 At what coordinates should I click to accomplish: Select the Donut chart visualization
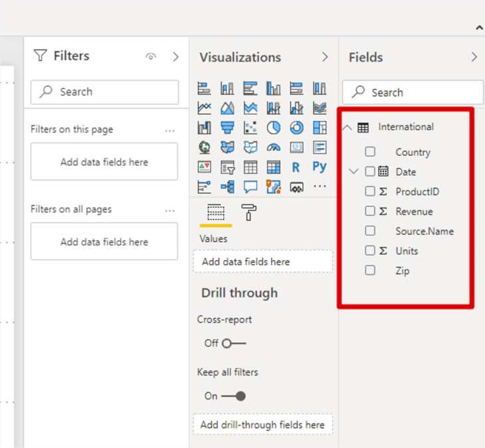(296, 127)
